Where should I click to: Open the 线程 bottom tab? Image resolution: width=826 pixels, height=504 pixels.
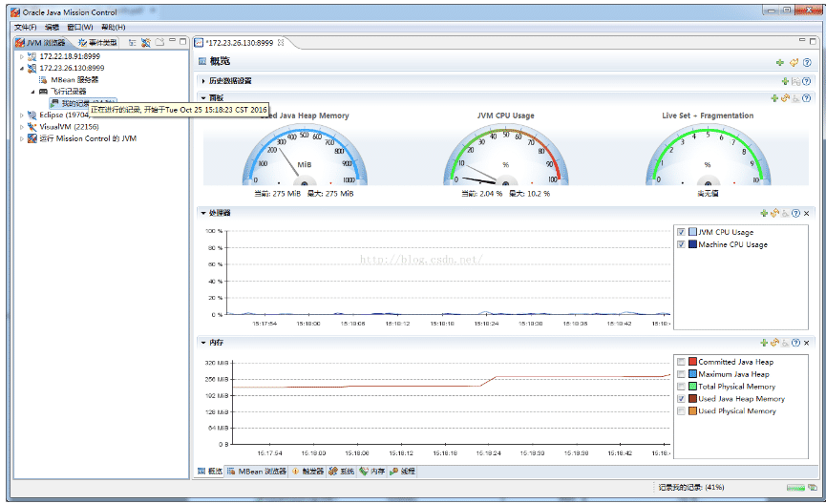[402, 472]
